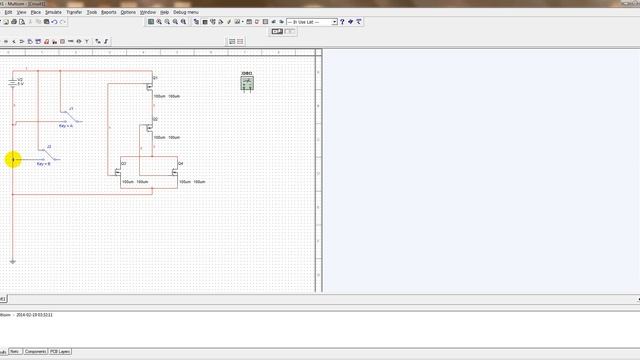
Task: Select the XBG1 instrument on canvas
Action: 247,83
